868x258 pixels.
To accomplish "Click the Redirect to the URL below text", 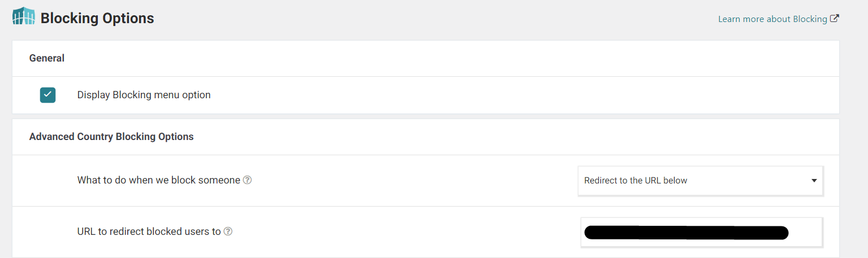I will pos(636,181).
